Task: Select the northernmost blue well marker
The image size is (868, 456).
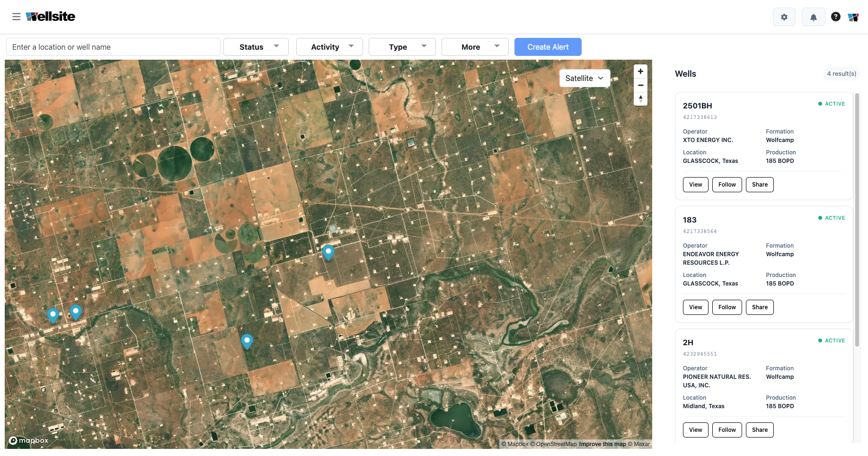Action: click(x=328, y=252)
